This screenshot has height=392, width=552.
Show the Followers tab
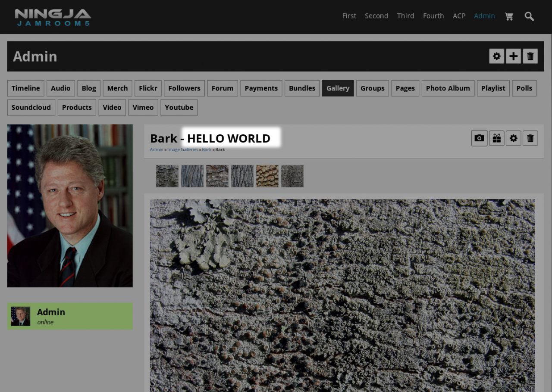[x=184, y=88]
